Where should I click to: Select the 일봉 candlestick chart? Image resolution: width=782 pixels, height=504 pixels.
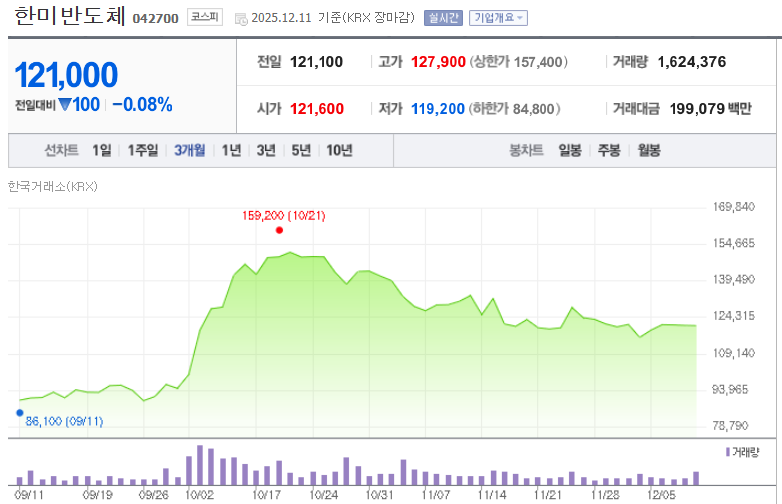tap(570, 150)
